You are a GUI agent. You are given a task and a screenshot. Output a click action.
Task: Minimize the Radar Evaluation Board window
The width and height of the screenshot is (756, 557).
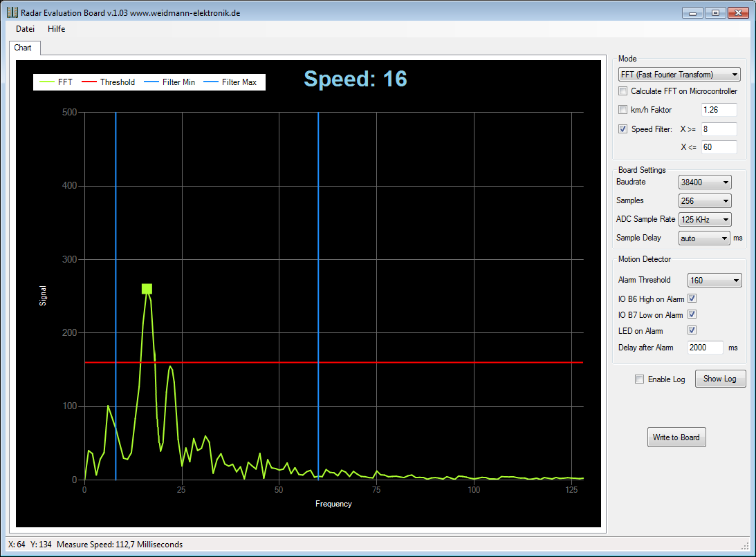[x=692, y=13]
